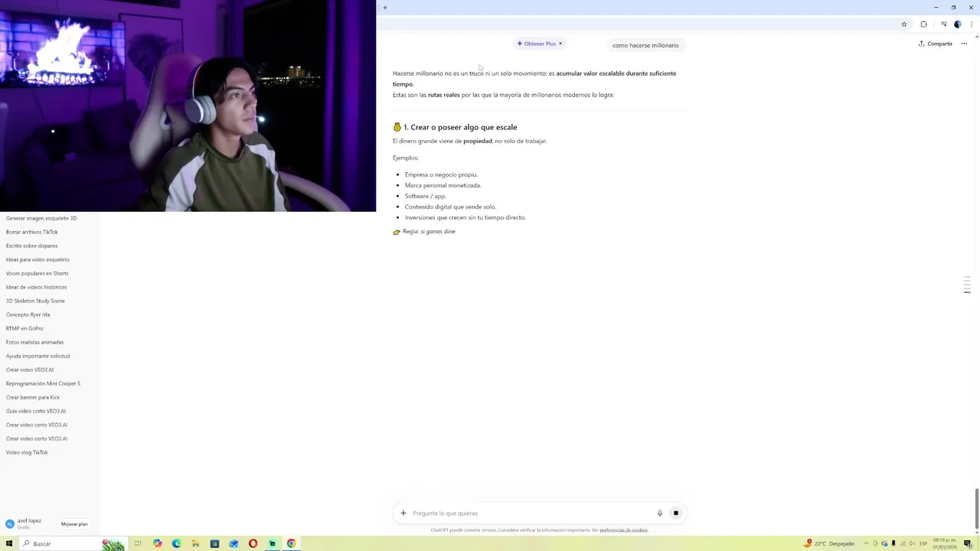980x551 pixels.
Task: Expand the hidden system tray icons chevron
Action: (867, 543)
